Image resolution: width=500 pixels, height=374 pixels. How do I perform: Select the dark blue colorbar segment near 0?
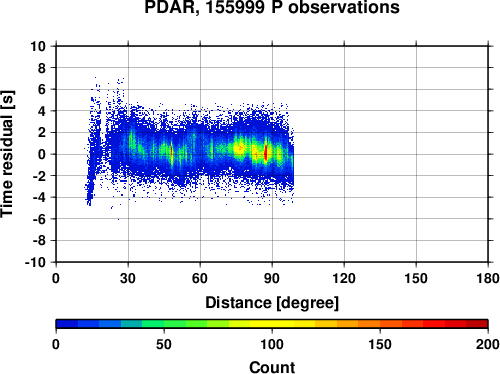[x=67, y=324]
